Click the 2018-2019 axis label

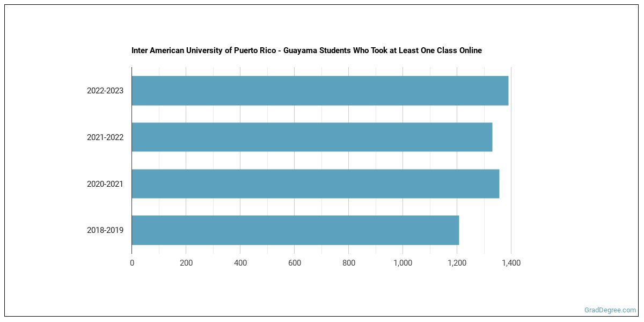pos(105,230)
